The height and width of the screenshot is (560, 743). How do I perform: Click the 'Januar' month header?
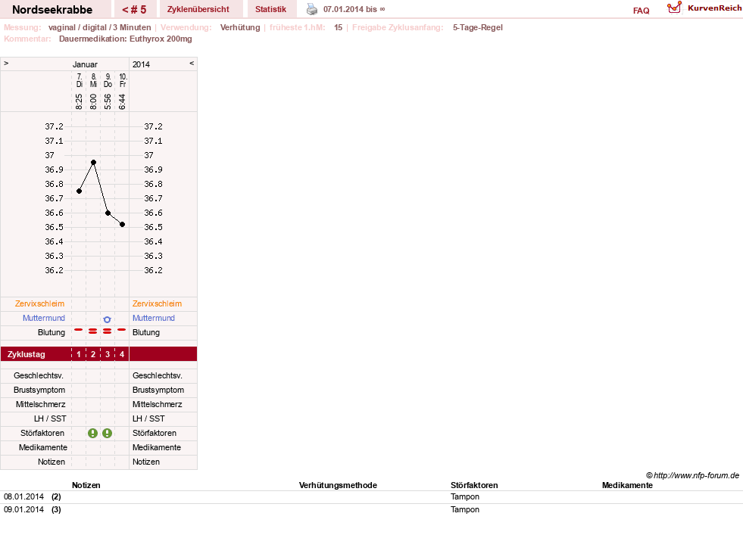click(x=85, y=64)
